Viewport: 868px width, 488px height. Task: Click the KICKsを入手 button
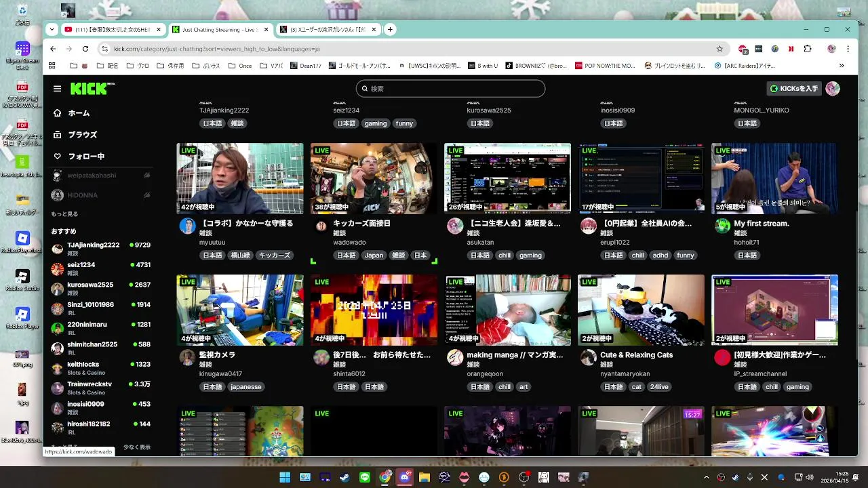pyautogui.click(x=793, y=89)
